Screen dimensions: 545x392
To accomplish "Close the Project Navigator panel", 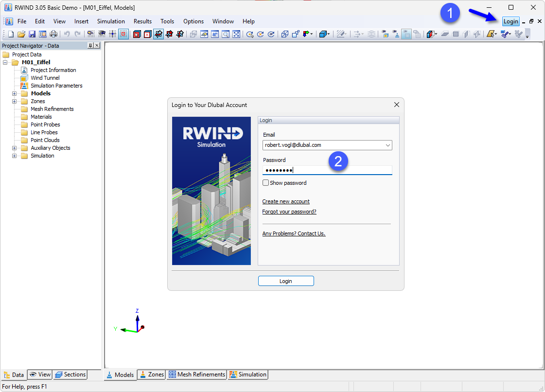I will coord(97,46).
